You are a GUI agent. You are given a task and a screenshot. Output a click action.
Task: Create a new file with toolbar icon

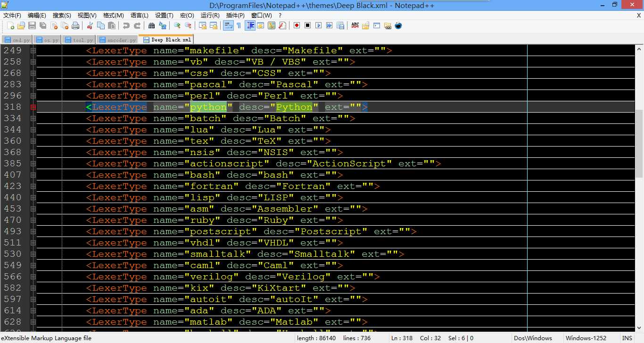10,25
